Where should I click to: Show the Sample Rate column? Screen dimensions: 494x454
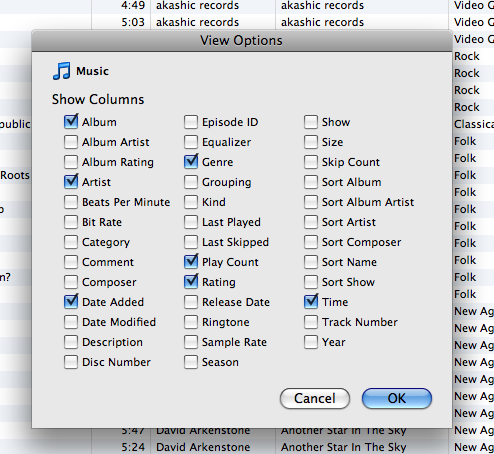pos(191,342)
